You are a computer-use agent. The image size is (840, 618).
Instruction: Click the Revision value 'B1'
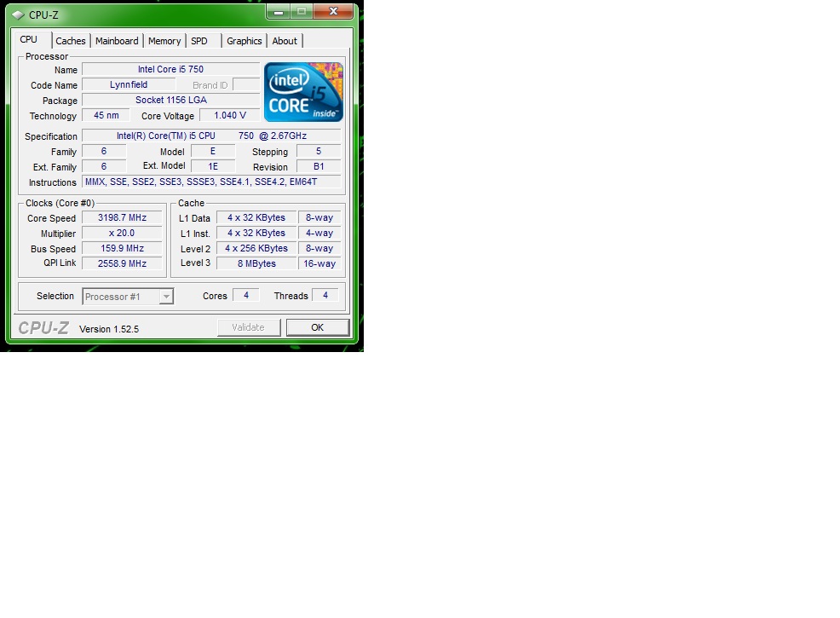[x=319, y=167]
